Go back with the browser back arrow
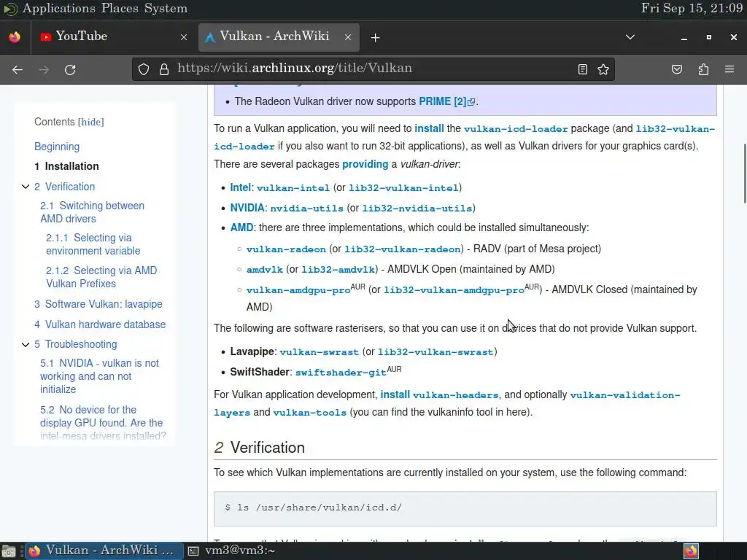This screenshot has height=560, width=747. point(18,69)
